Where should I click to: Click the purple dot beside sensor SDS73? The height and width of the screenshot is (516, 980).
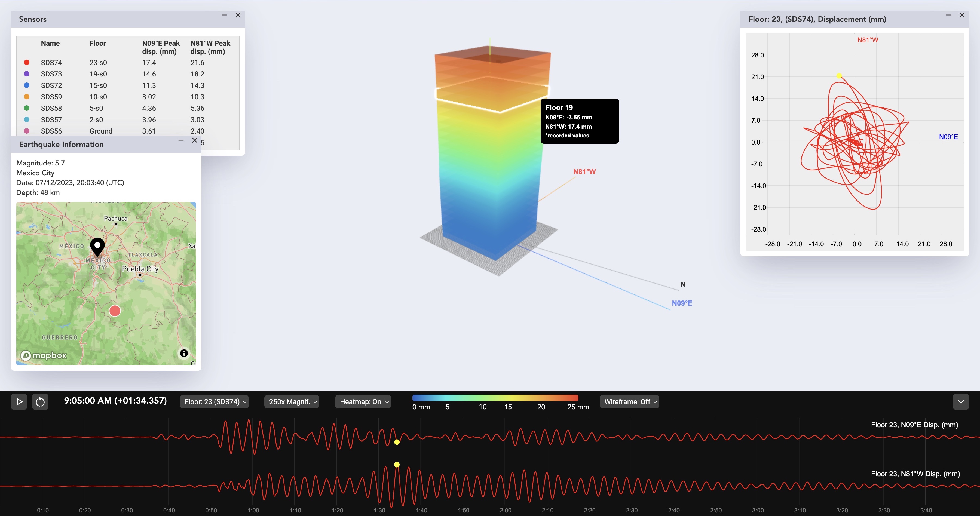pyautogui.click(x=27, y=73)
